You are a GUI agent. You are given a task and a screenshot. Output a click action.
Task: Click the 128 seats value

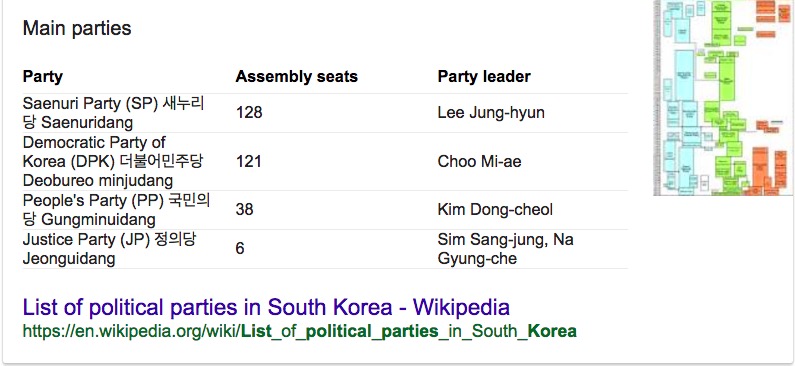click(x=249, y=113)
